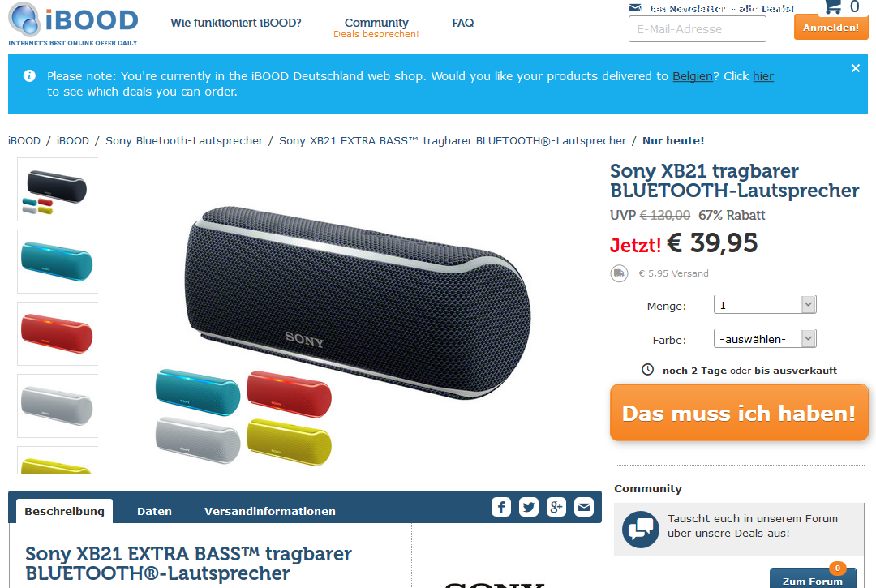This screenshot has width=876, height=588.
Task: Open the Versandinformationen tab
Action: coord(270,511)
